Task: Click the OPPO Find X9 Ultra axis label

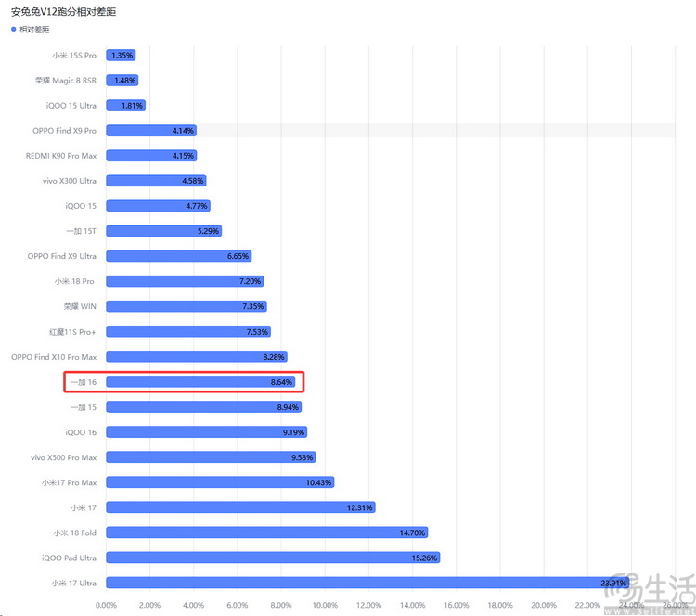Action: tap(61, 256)
